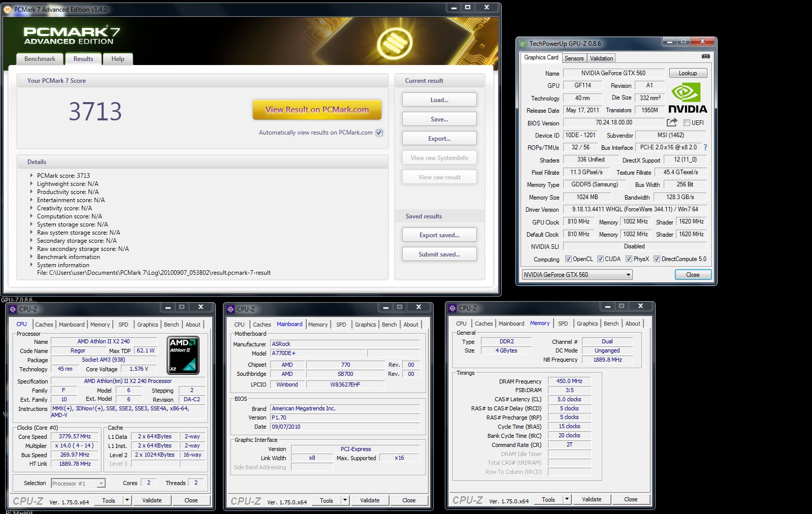Click the result file path line in Details
The image size is (812, 514).
[154, 273]
